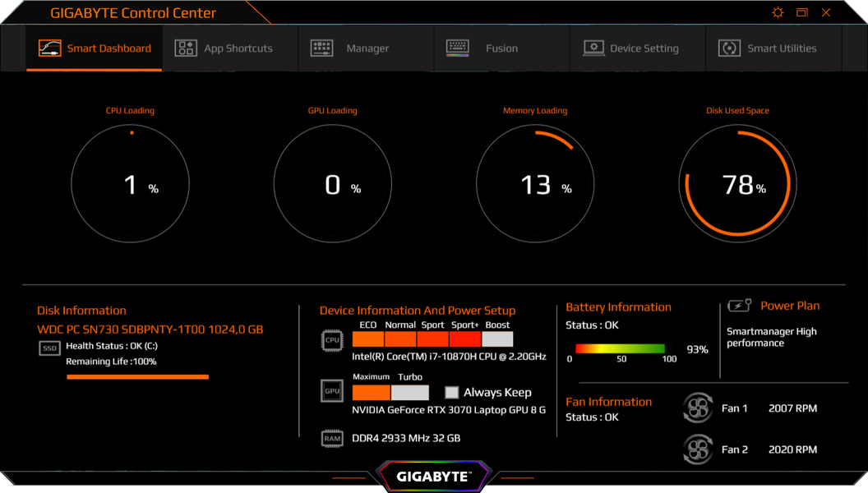Click the CPU Loading gauge

tap(130, 184)
